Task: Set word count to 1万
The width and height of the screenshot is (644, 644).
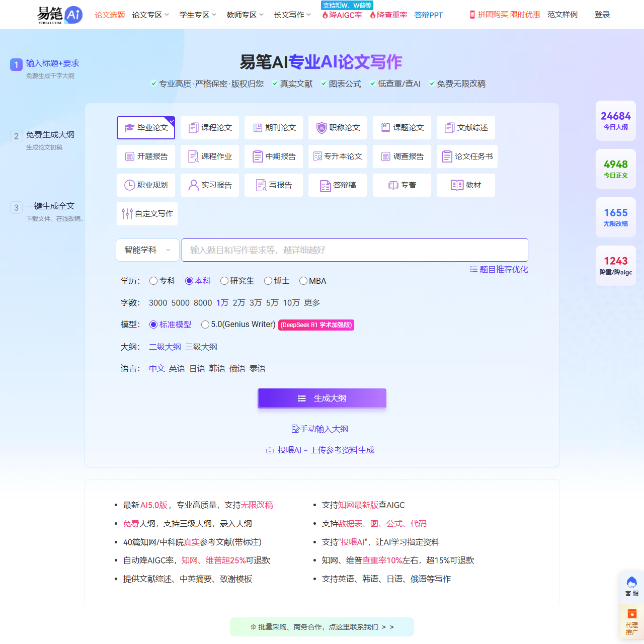Action: [x=222, y=302]
